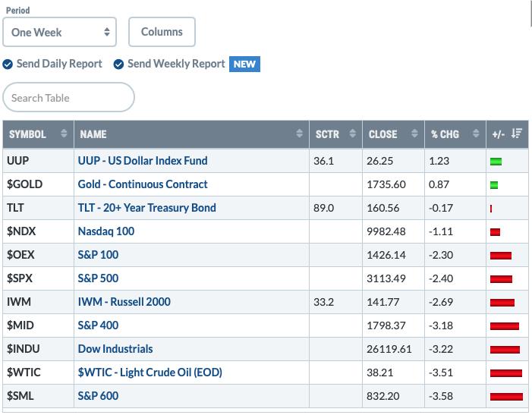Click close value 38.21 for Light Crude Oil

tap(379, 373)
